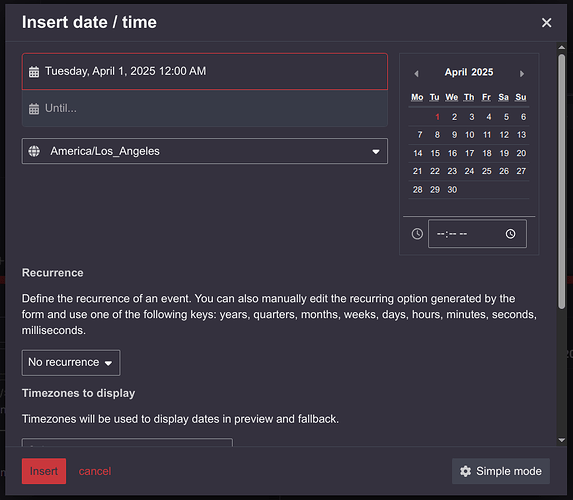The width and height of the screenshot is (573, 500).
Task: Click the calendar icon beside Until...
Action: pos(34,109)
